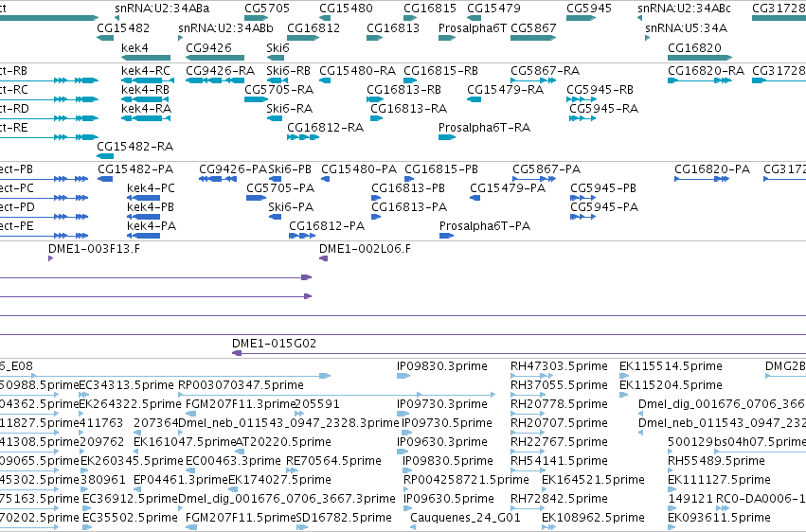
Task: Select the CG9426 gene label
Action: tap(208, 47)
